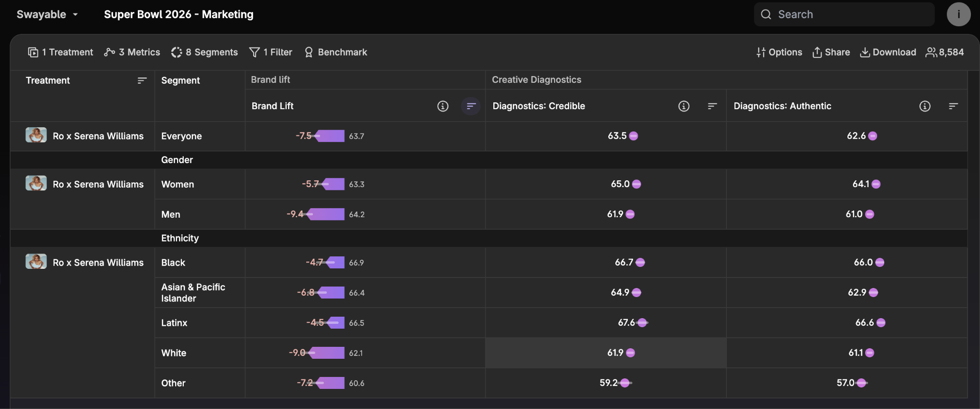View the 8,584 respondents count
Viewport: 980px width, 409px height.
click(945, 52)
